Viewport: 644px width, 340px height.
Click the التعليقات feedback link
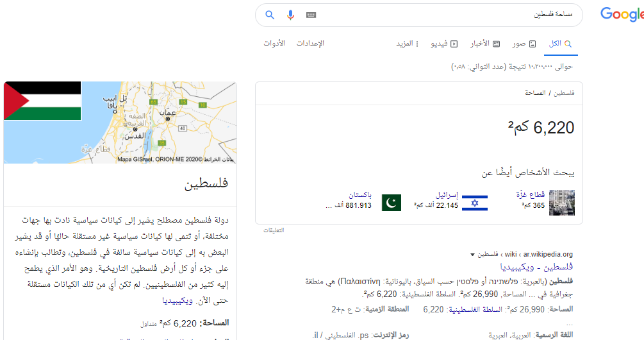(x=274, y=230)
